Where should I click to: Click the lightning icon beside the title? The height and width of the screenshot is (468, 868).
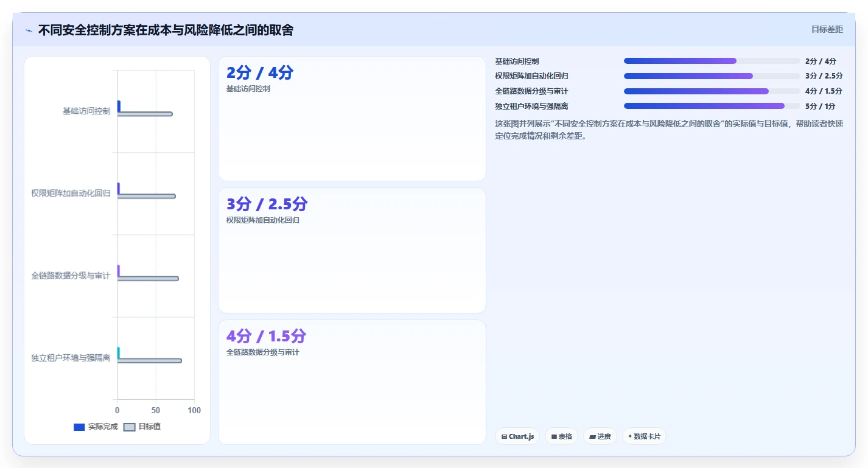coord(29,30)
